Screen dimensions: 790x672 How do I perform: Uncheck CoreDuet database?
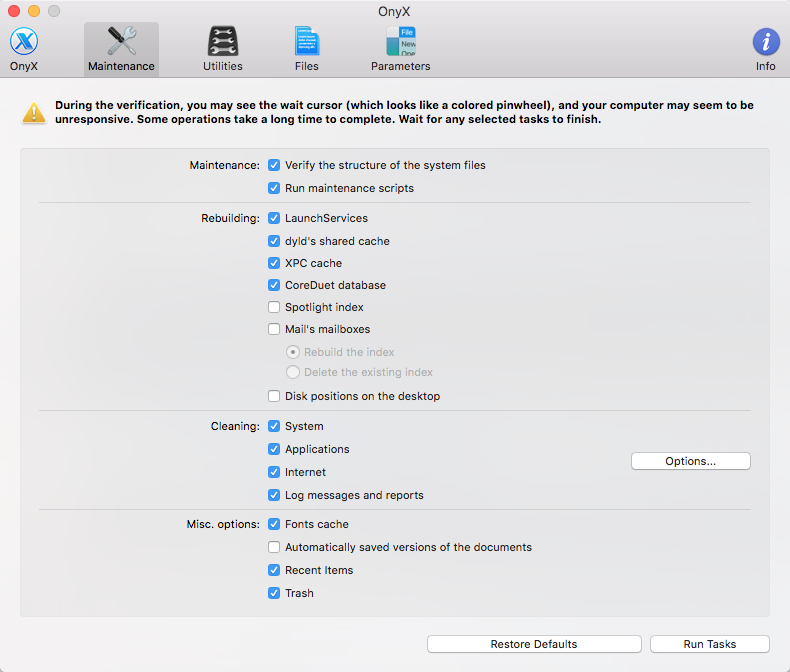click(x=274, y=285)
